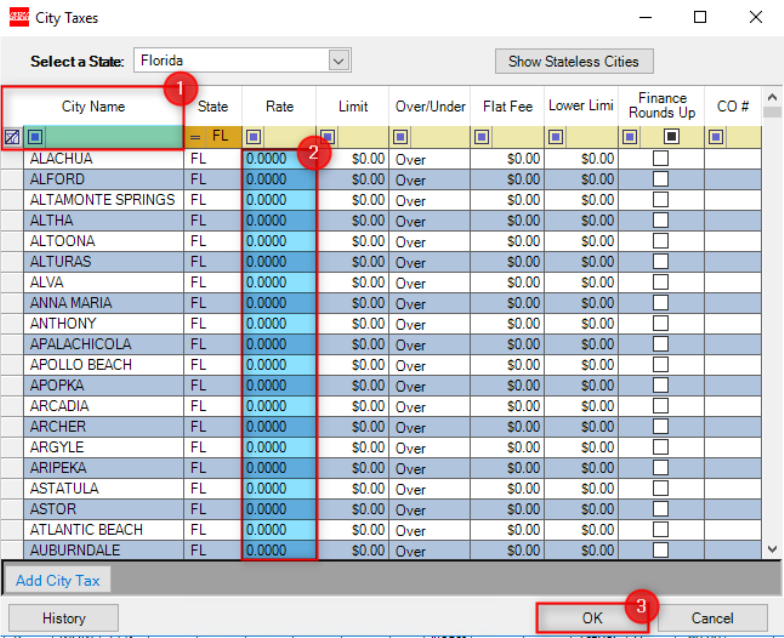Check Finance Rounds Up for ALTAMONTE SPRINGS

(x=660, y=200)
